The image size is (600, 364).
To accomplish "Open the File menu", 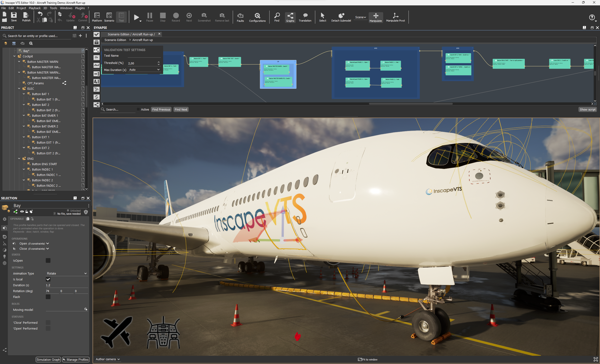I will [x=4, y=8].
